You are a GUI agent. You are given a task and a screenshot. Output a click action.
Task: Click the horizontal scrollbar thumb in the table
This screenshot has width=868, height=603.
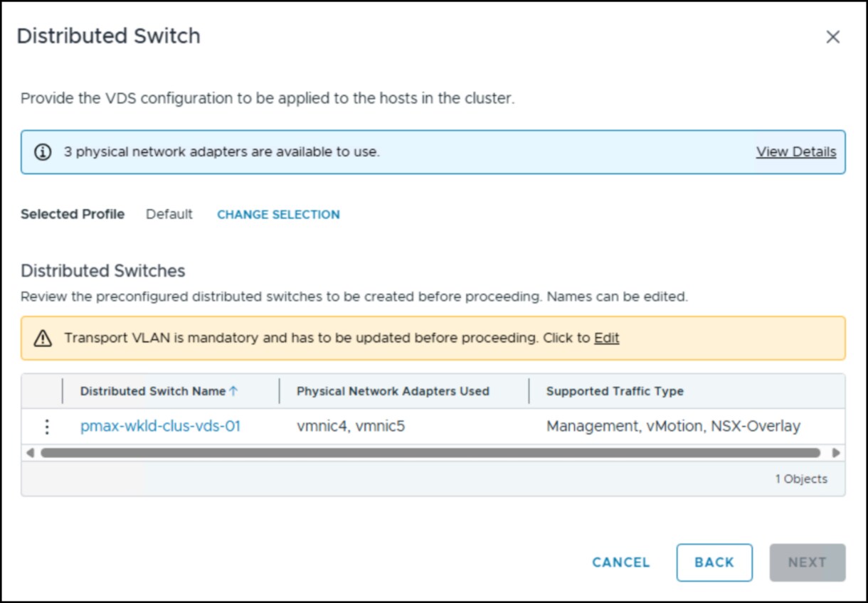pos(430,453)
